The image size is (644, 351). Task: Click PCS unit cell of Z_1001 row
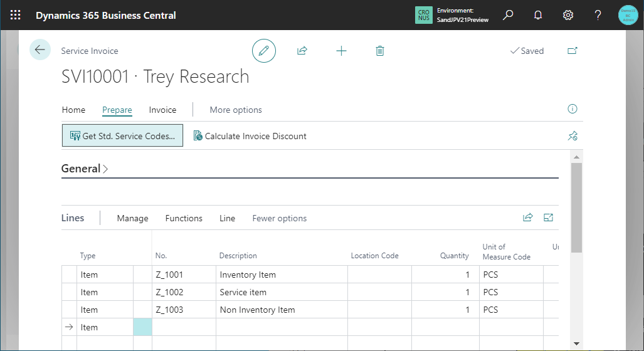[511, 275]
